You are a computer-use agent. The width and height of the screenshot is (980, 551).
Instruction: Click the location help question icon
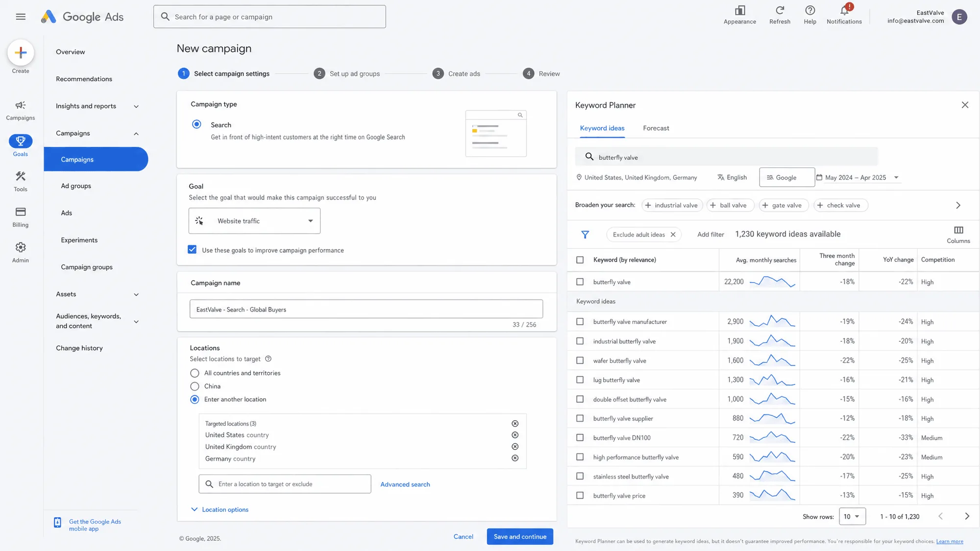click(268, 359)
